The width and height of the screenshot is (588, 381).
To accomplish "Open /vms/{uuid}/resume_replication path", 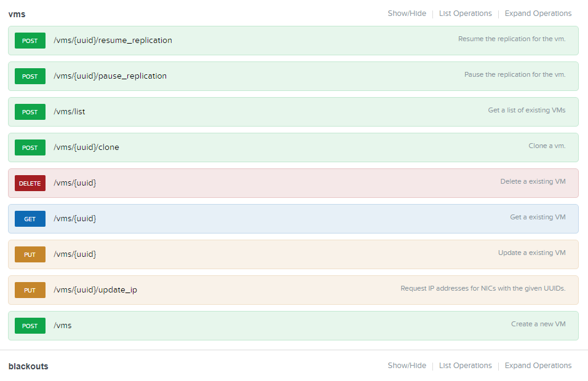I will [x=113, y=41].
